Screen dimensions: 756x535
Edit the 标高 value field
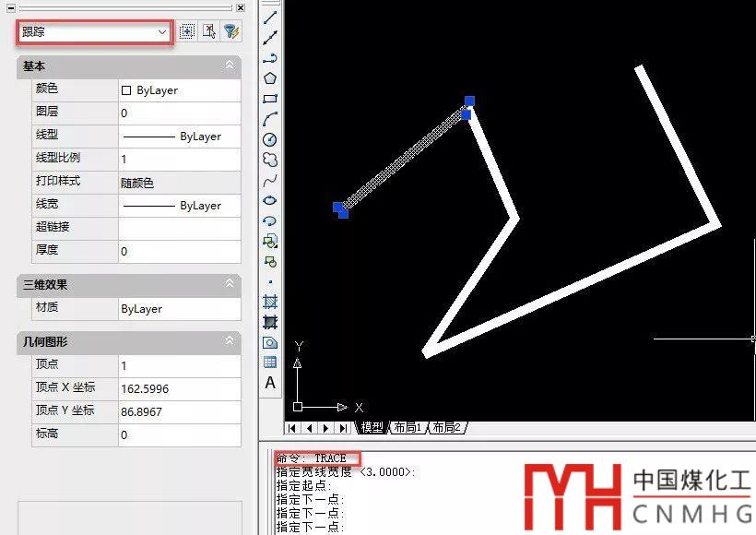(180, 434)
